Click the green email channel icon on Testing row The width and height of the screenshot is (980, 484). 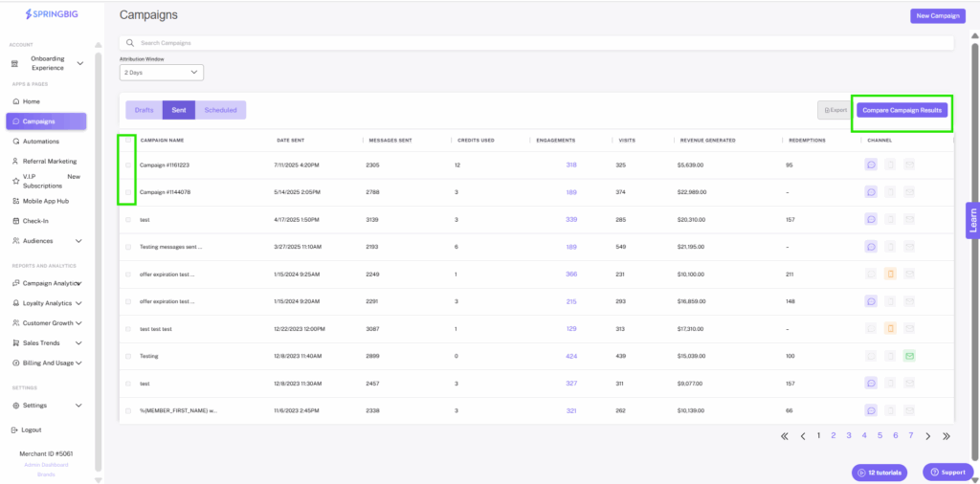pyautogui.click(x=909, y=356)
